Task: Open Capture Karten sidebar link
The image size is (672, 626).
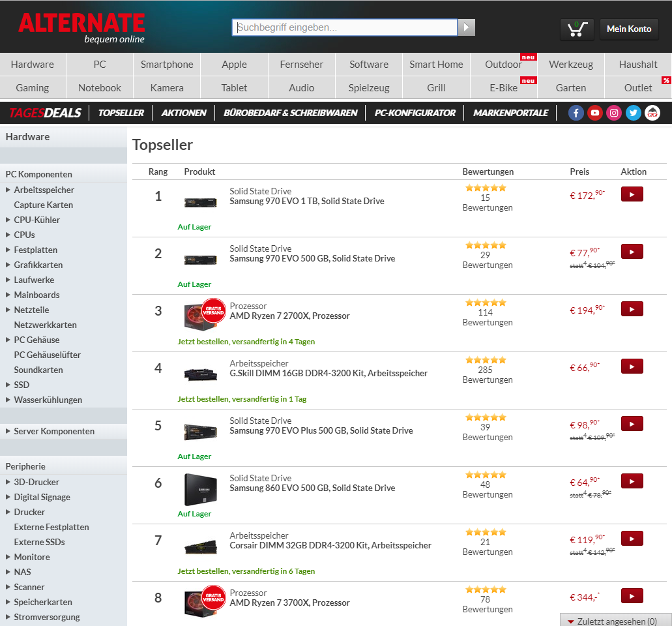Action: tap(43, 205)
